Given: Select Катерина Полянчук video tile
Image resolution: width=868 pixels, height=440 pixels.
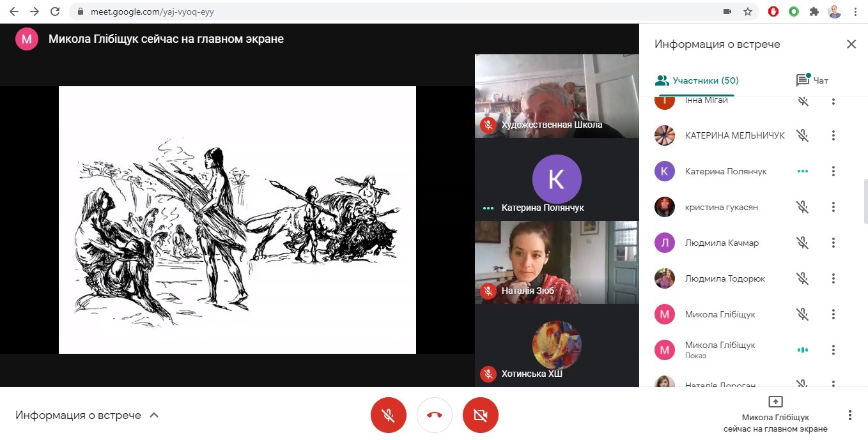Looking at the screenshot, I should 557,179.
